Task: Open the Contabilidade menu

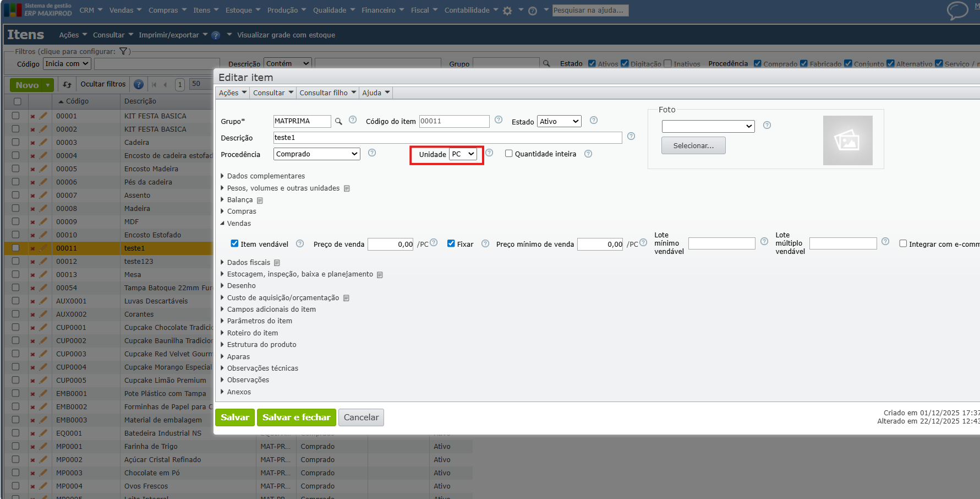Action: [x=471, y=10]
